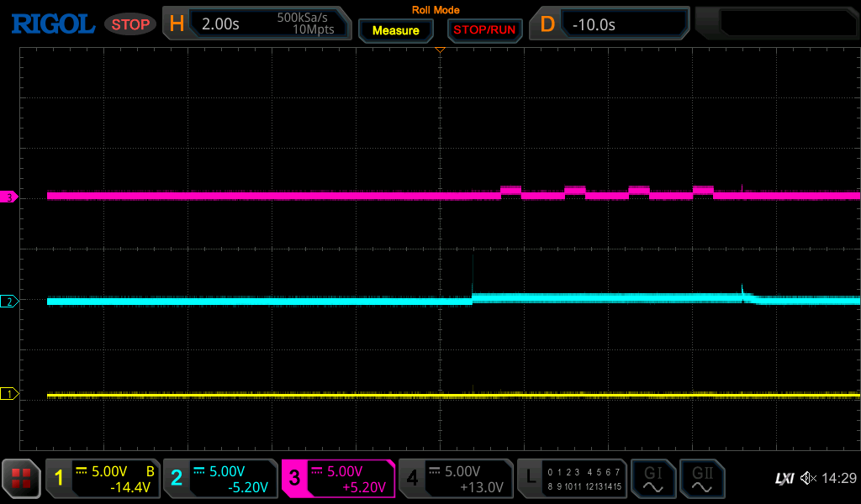Click the Roll Mode label
Image resolution: width=861 pixels, height=504 pixels.
click(436, 10)
